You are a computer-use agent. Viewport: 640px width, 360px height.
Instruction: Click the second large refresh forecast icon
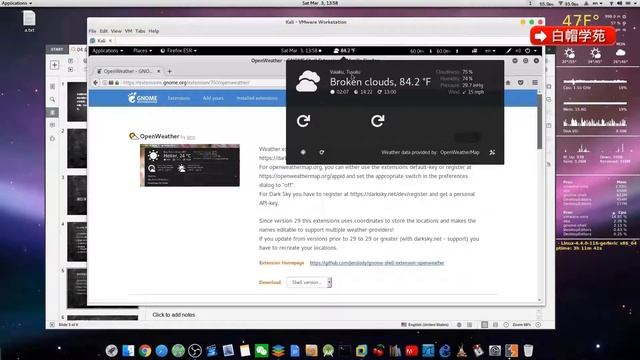click(x=378, y=121)
